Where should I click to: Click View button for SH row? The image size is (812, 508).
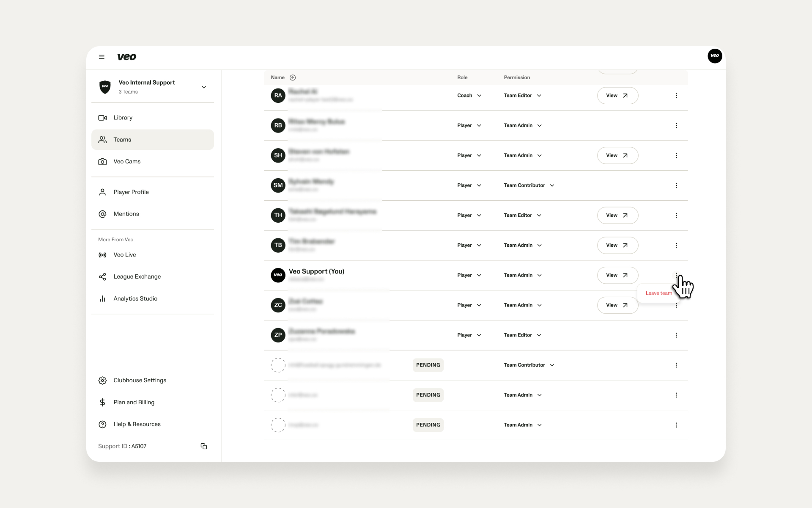[x=617, y=156]
